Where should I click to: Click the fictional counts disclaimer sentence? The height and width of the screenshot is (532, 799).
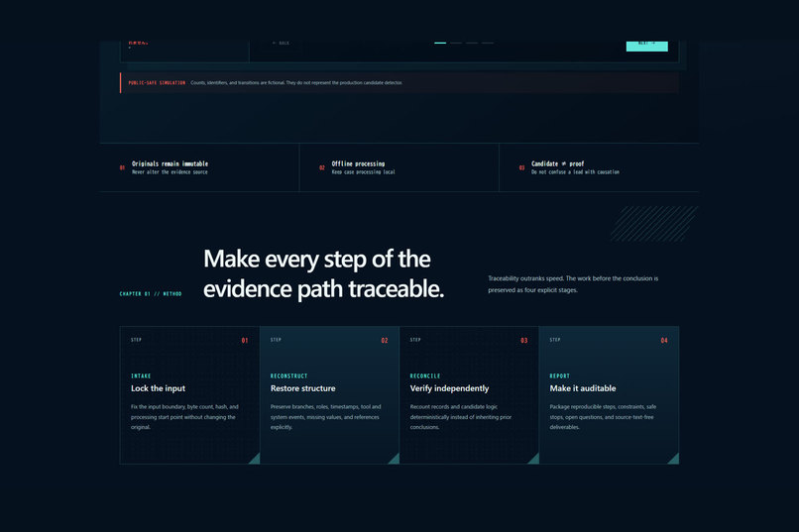click(x=296, y=82)
